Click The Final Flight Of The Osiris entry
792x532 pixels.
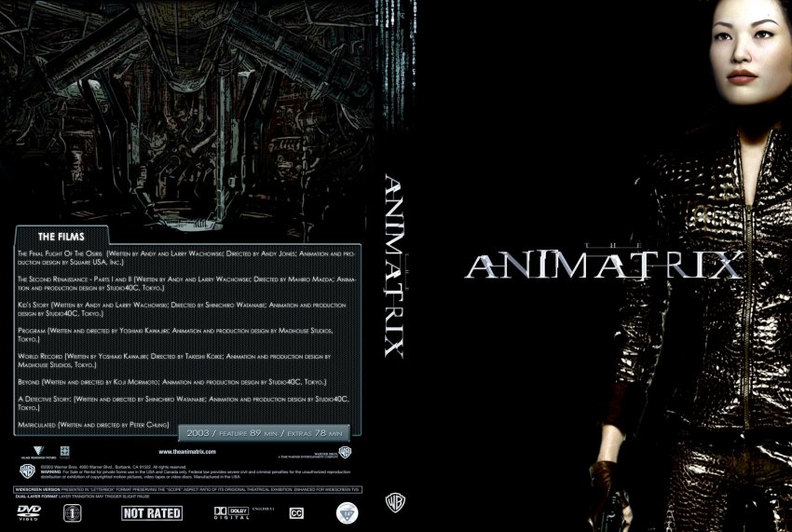coord(187,258)
